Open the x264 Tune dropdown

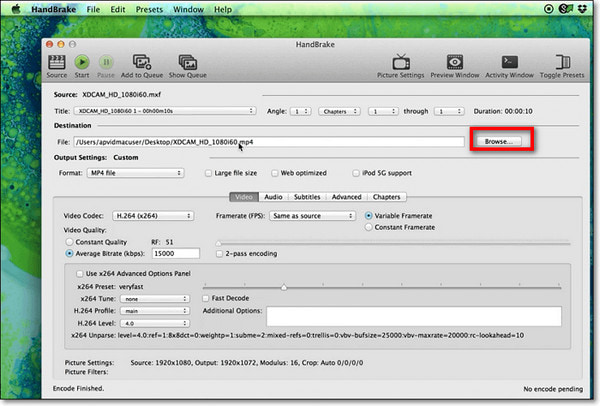(x=155, y=299)
